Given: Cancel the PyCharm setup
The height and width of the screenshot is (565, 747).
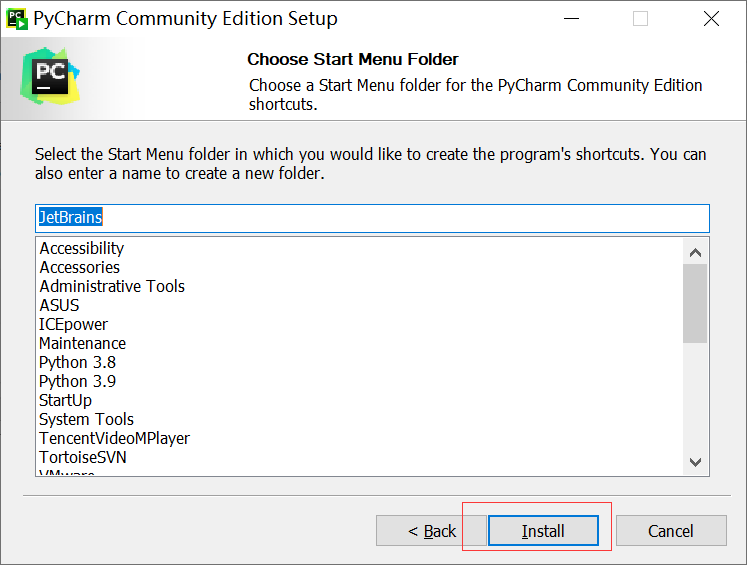Looking at the screenshot, I should (671, 530).
